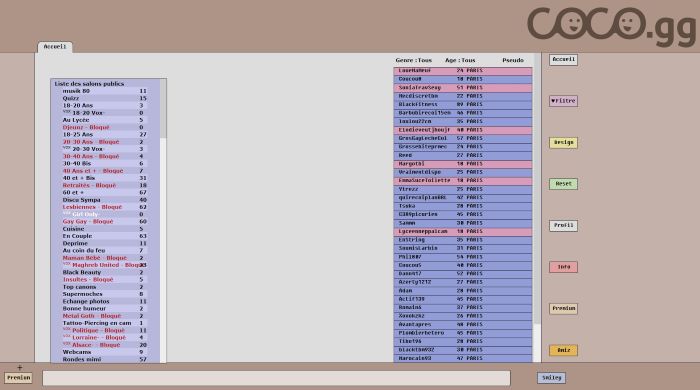The width and height of the screenshot is (700, 390).
Task: Click the sidebar Accueil button
Action: 563,59
